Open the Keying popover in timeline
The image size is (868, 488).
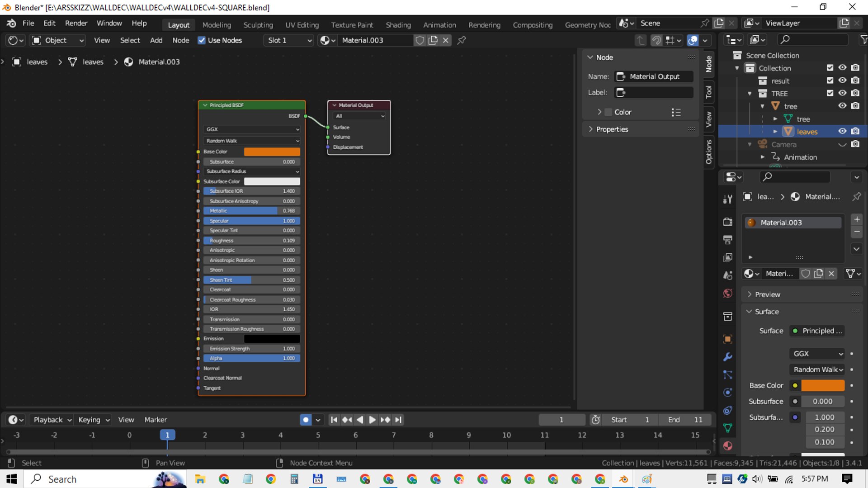tap(94, 420)
